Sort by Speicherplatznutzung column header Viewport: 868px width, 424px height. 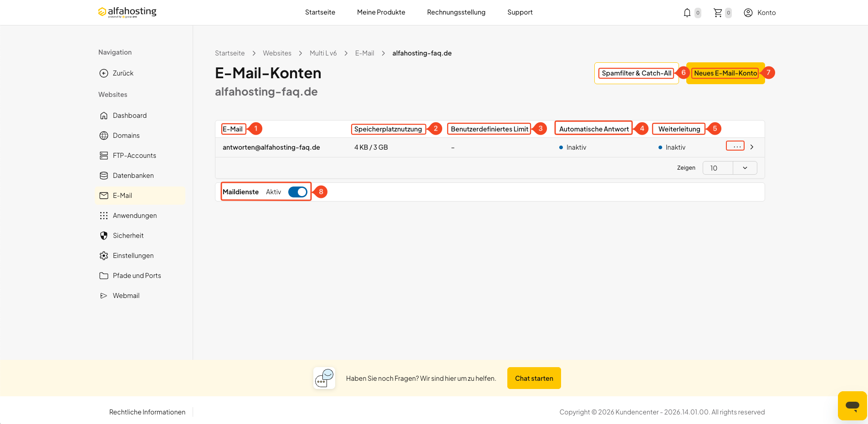388,129
